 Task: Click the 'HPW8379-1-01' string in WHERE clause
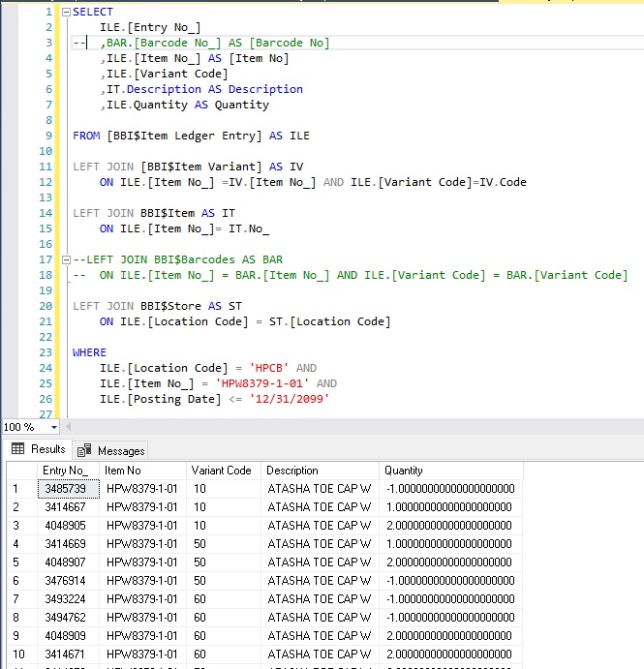tap(262, 383)
